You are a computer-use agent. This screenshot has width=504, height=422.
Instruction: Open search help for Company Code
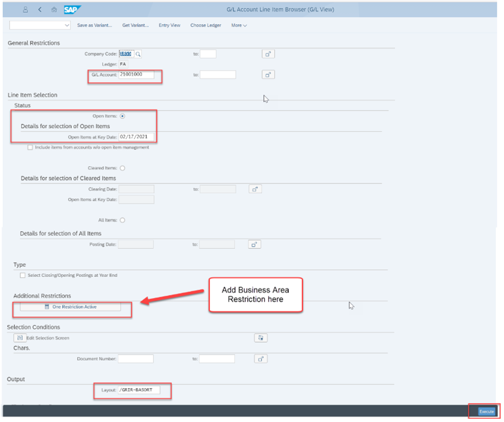[x=139, y=54]
